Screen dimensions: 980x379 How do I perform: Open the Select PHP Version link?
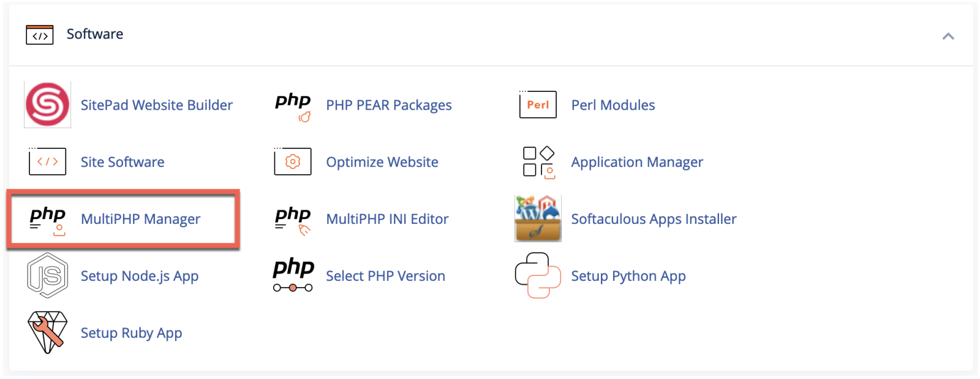point(385,276)
